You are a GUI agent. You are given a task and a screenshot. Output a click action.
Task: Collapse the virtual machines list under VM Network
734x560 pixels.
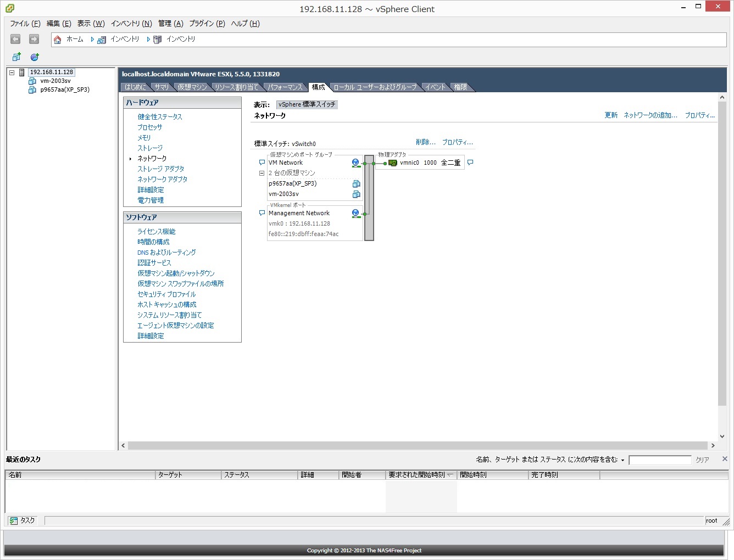pyautogui.click(x=262, y=173)
